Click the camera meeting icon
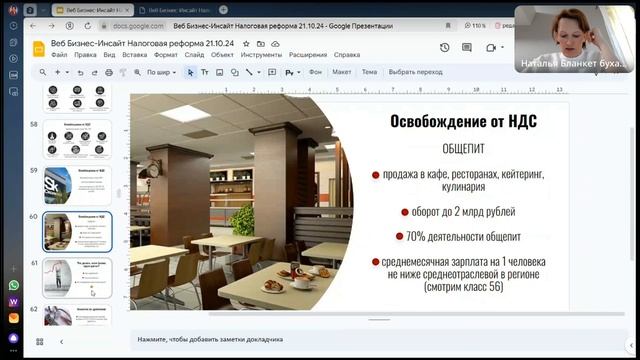Viewport: 640px width, 360px height. point(491,48)
